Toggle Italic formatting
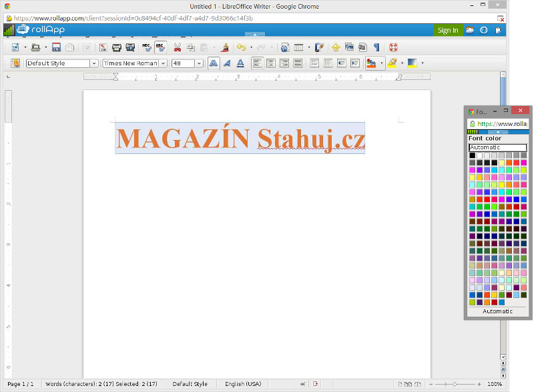 coord(227,63)
